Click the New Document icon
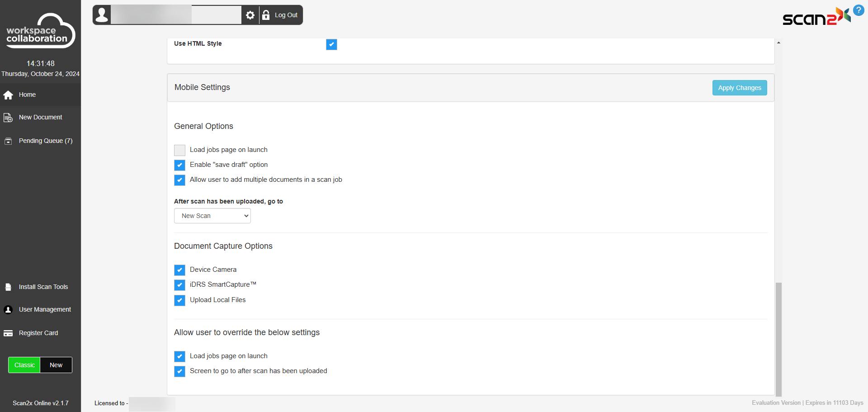The image size is (868, 412). coord(8,118)
